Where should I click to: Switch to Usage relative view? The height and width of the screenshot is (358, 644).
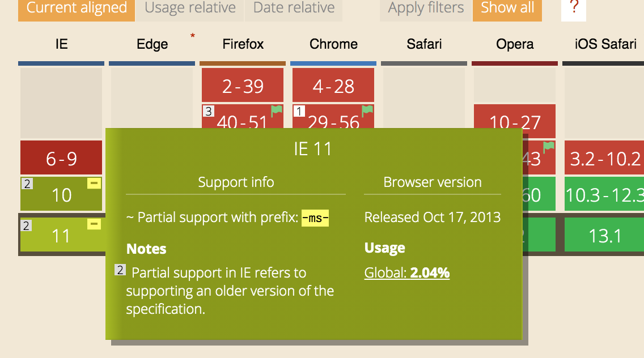(x=190, y=9)
